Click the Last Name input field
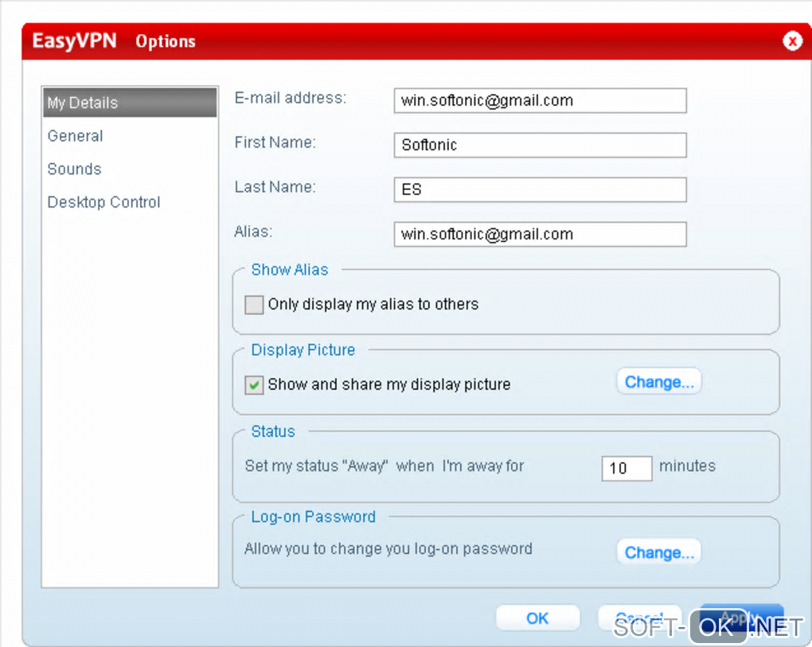 (x=540, y=189)
